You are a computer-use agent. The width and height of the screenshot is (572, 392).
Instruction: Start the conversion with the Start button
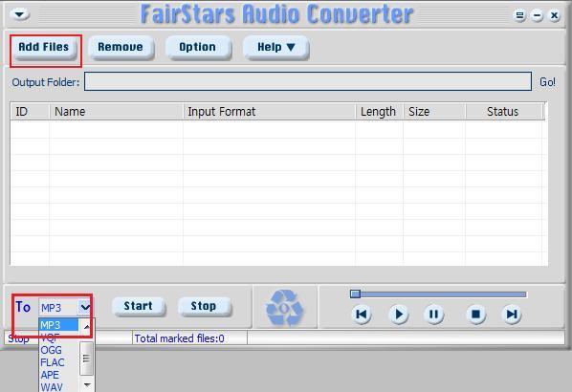[139, 306]
